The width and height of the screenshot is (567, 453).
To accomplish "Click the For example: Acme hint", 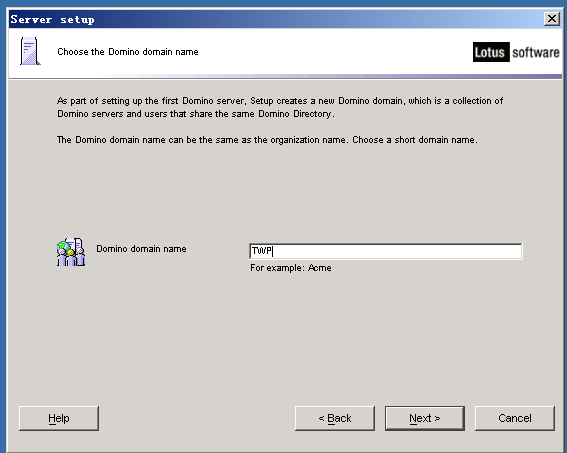I will (291, 268).
